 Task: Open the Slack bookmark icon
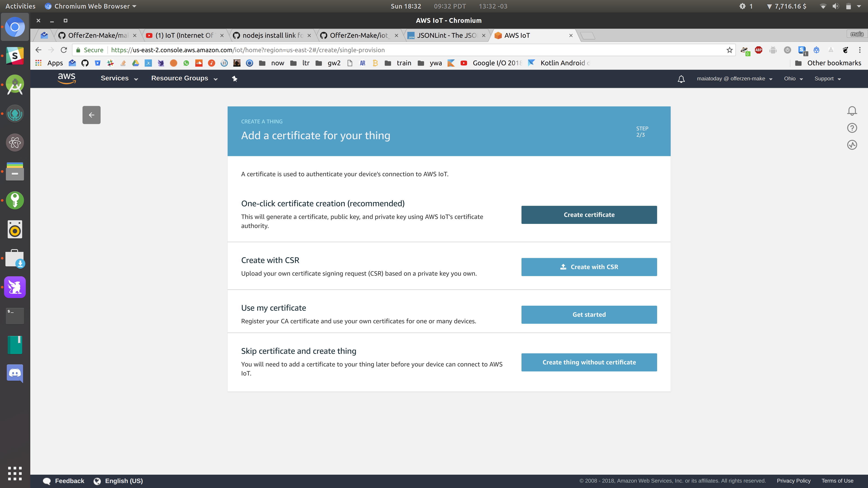pyautogui.click(x=110, y=63)
